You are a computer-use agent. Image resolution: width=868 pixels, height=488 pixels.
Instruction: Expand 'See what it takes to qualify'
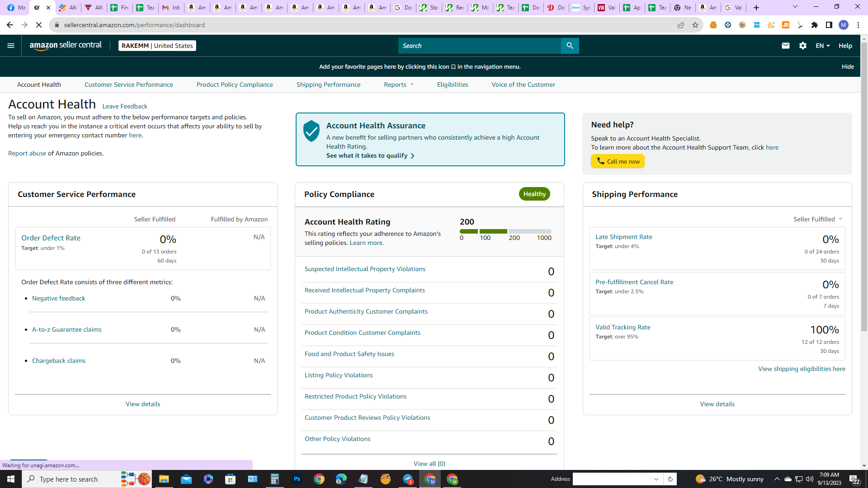[x=370, y=155]
